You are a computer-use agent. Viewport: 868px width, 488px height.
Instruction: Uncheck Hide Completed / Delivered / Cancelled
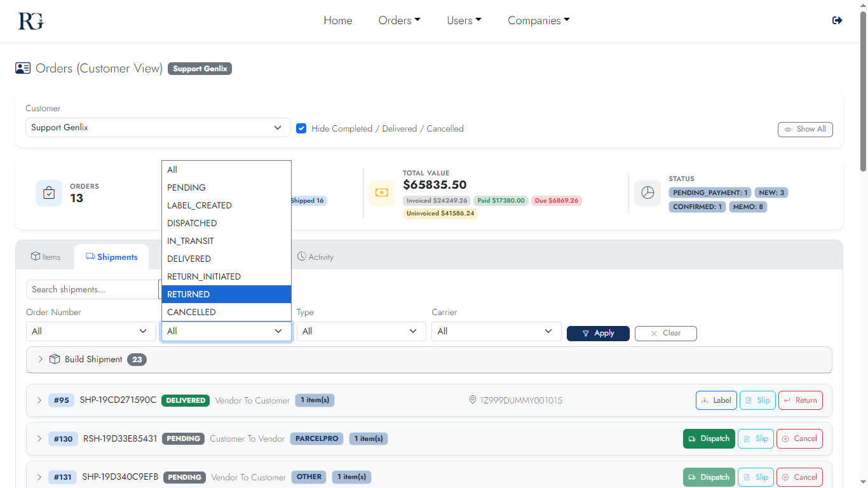(302, 128)
